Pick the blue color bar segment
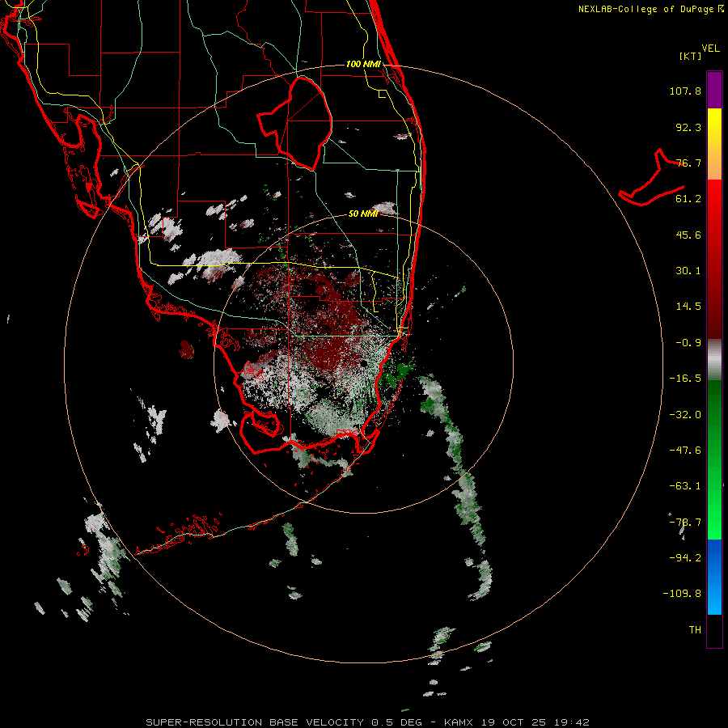 [x=714, y=577]
